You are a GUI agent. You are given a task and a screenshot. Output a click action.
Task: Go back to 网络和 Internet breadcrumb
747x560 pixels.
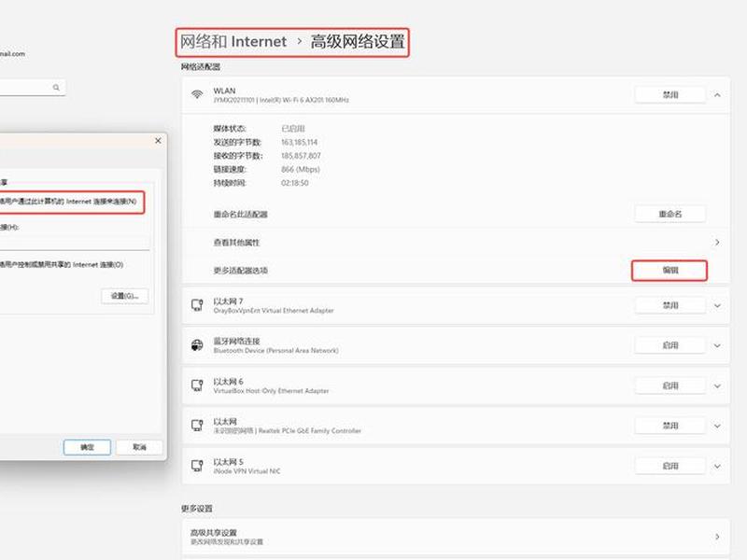click(x=233, y=42)
